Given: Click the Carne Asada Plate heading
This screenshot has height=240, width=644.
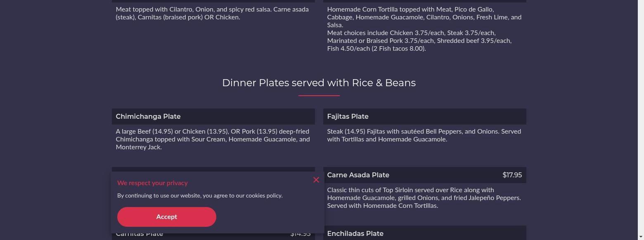Looking at the screenshot, I should coord(358,175).
